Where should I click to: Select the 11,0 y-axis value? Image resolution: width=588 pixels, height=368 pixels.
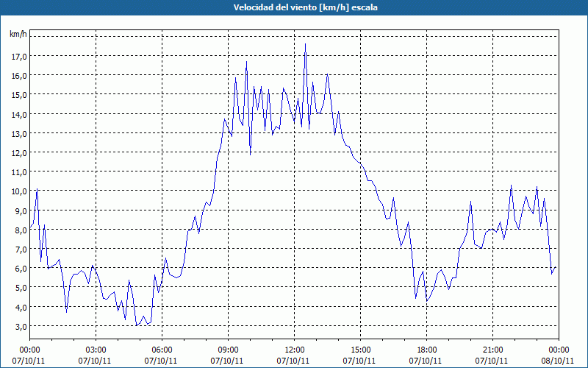pos(19,172)
